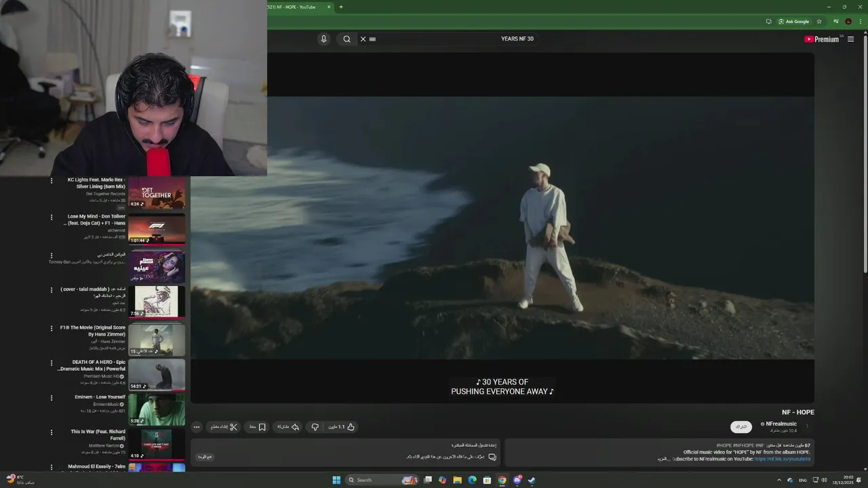Open Microsoft Edge from the taskbar
868x488 pixels.
pos(472,480)
